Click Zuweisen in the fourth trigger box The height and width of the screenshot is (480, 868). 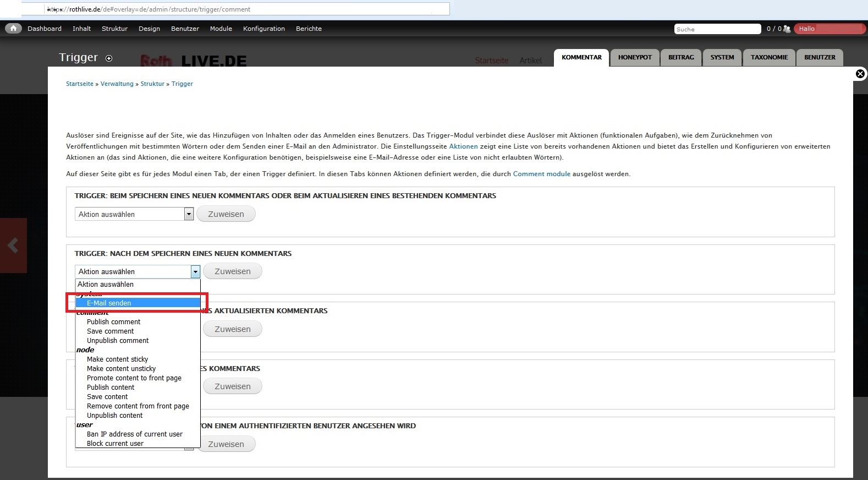232,386
